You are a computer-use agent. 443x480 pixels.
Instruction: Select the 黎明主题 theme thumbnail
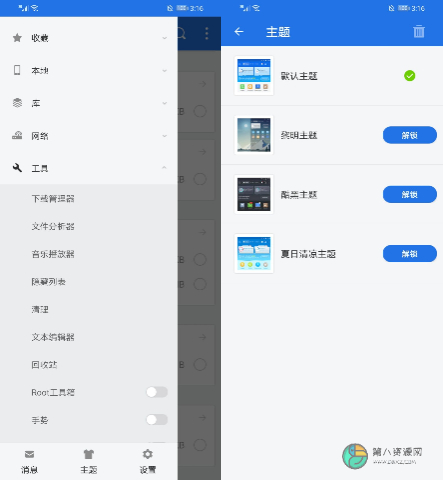[x=254, y=135]
